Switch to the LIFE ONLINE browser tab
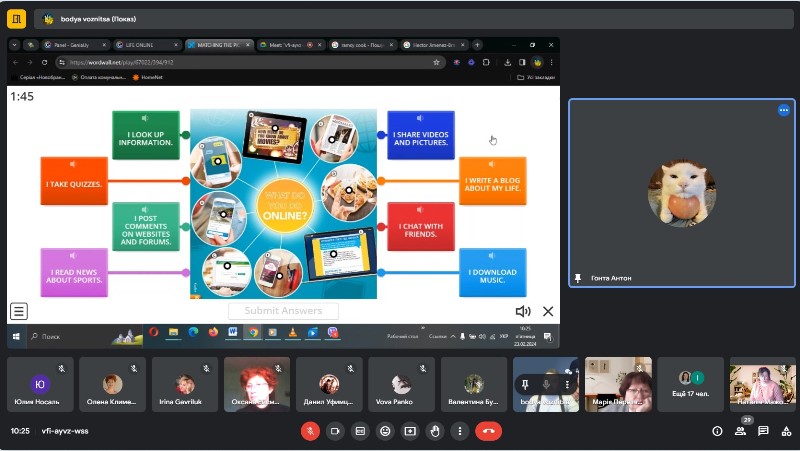 coord(147,45)
